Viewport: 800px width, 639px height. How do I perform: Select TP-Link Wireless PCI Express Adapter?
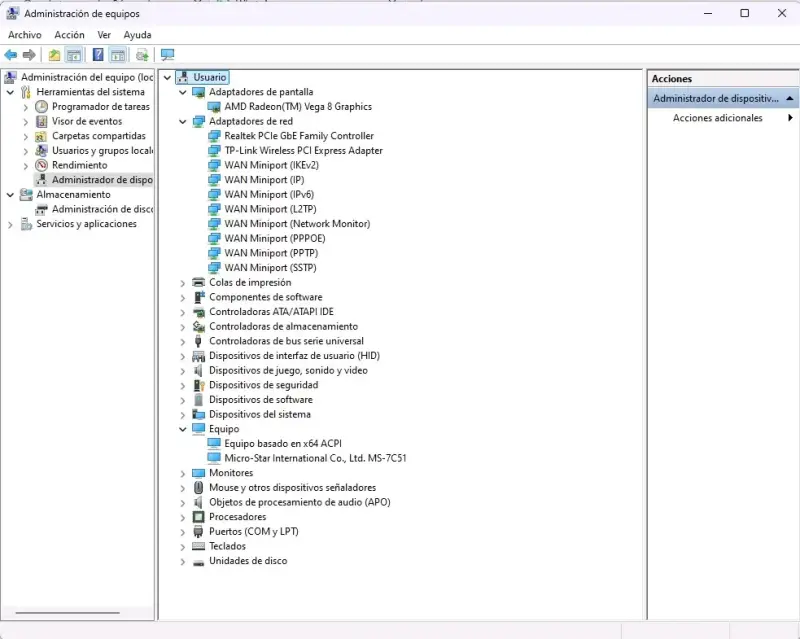click(x=304, y=151)
